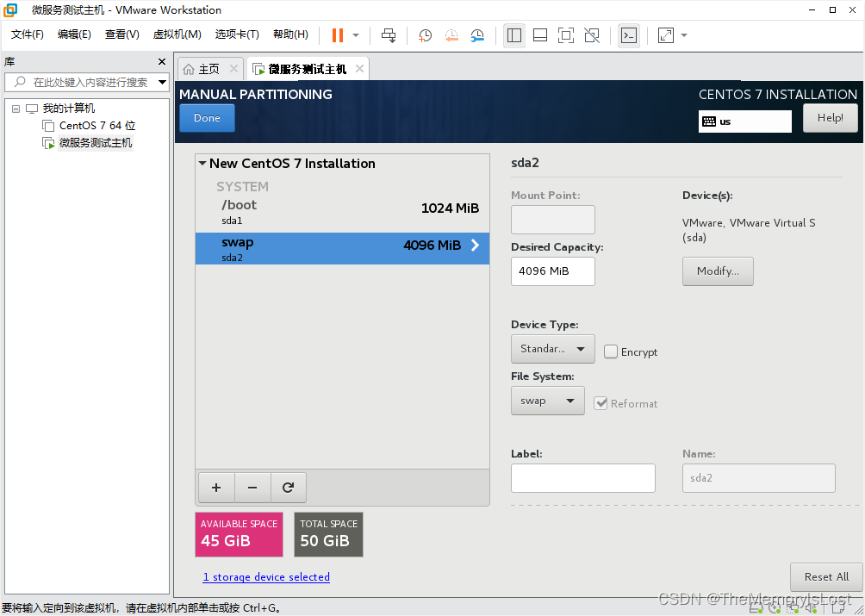Click the chevron on the swap row
This screenshot has width=865, height=616.
(x=475, y=246)
